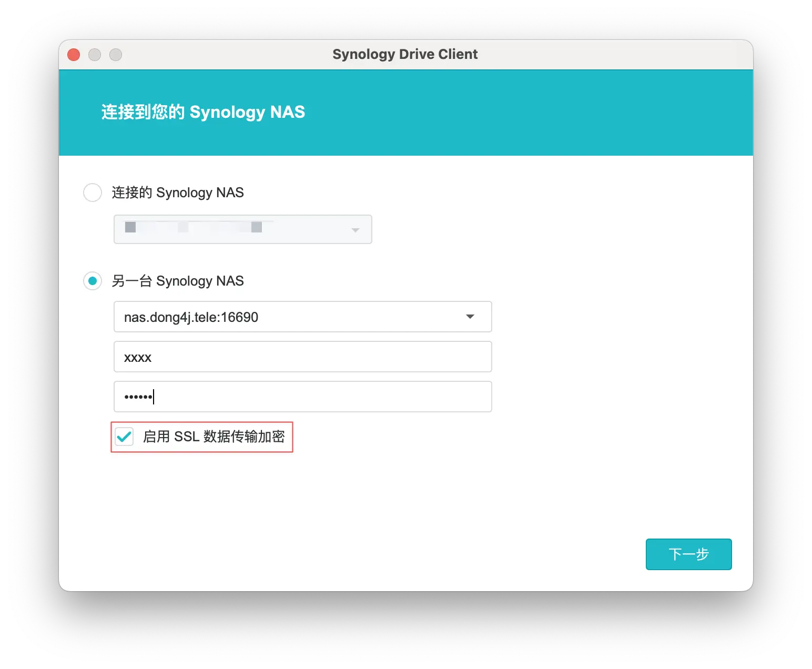Open the NAS address history dropdown arrow
This screenshot has height=669, width=812.
[470, 317]
